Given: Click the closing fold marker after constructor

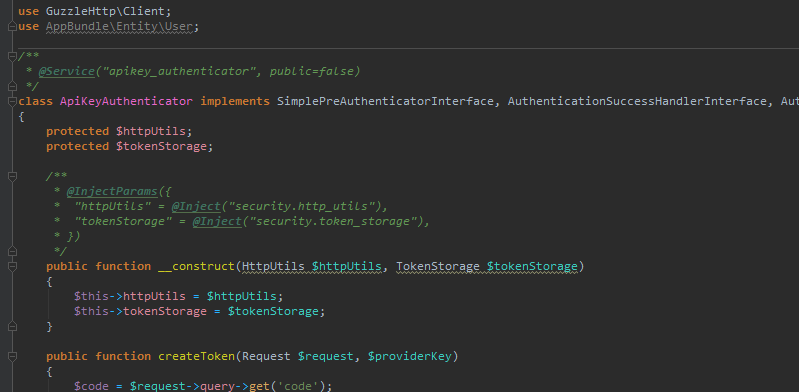Looking at the screenshot, I should [x=12, y=326].
